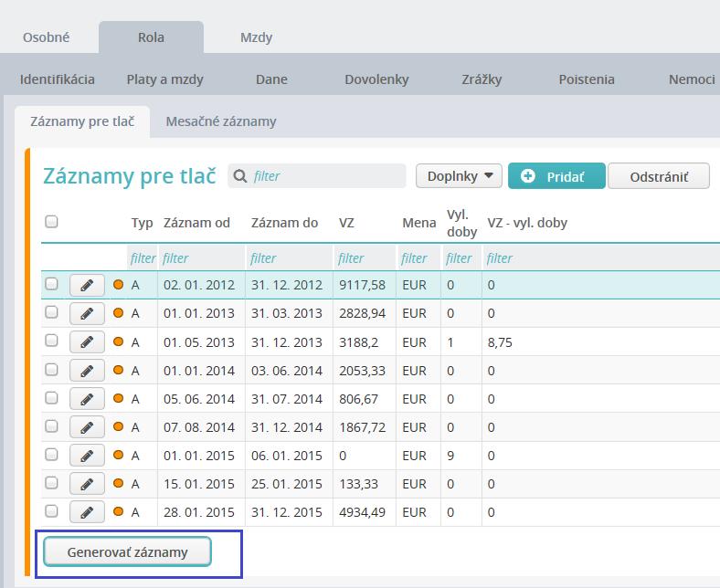
Task: Switch to the Rola tab
Action: (x=151, y=37)
